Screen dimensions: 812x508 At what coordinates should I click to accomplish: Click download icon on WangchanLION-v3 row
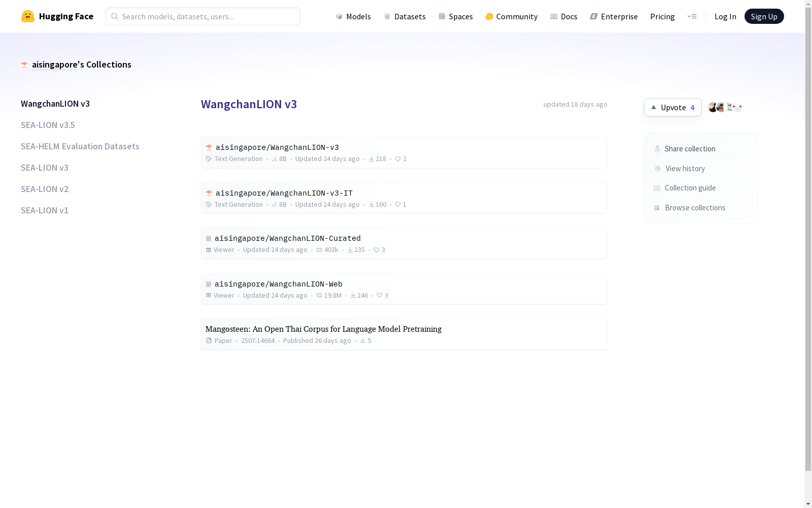click(x=371, y=159)
